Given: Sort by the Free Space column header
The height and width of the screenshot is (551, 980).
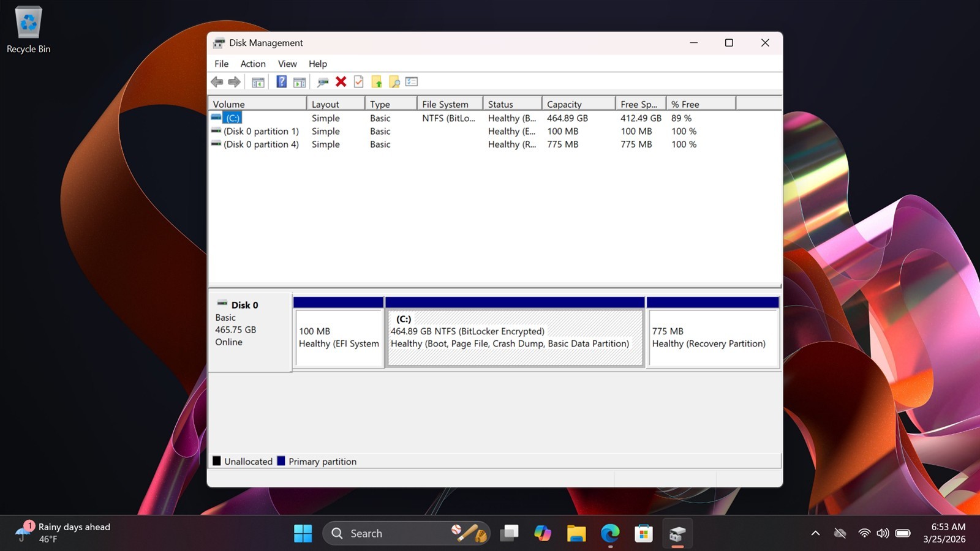Looking at the screenshot, I should click(641, 104).
